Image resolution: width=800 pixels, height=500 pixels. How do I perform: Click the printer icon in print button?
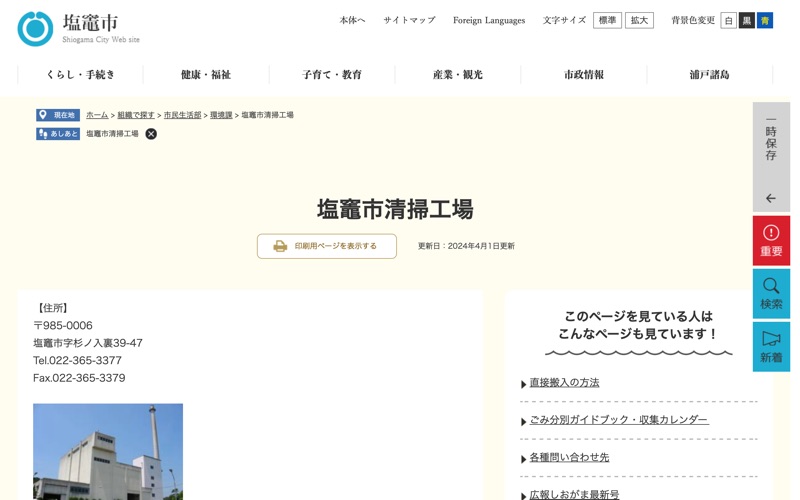point(280,246)
